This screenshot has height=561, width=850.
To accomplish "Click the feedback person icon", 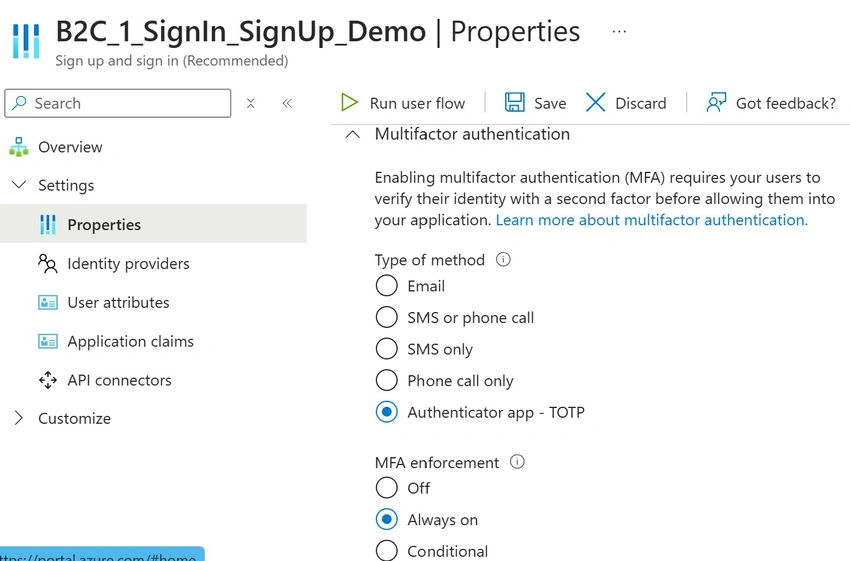I will [x=716, y=102].
